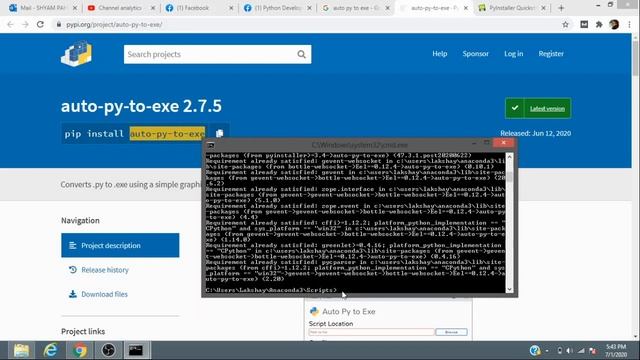Go forward in the browser
The image size is (640, 360).
click(25, 24)
